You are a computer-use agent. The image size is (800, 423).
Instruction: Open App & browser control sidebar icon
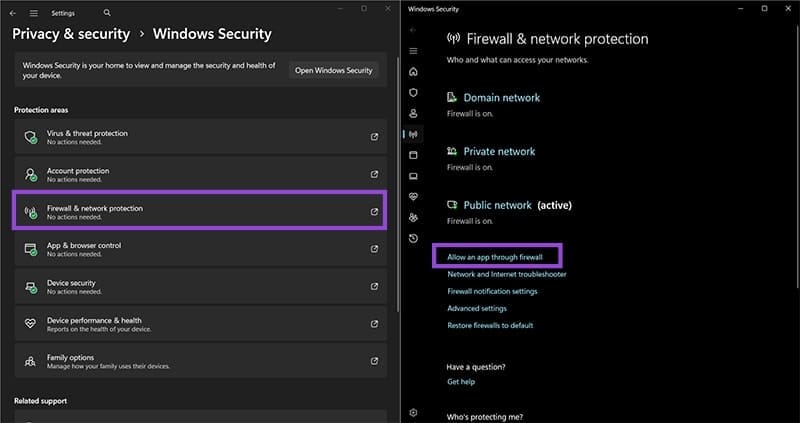413,155
